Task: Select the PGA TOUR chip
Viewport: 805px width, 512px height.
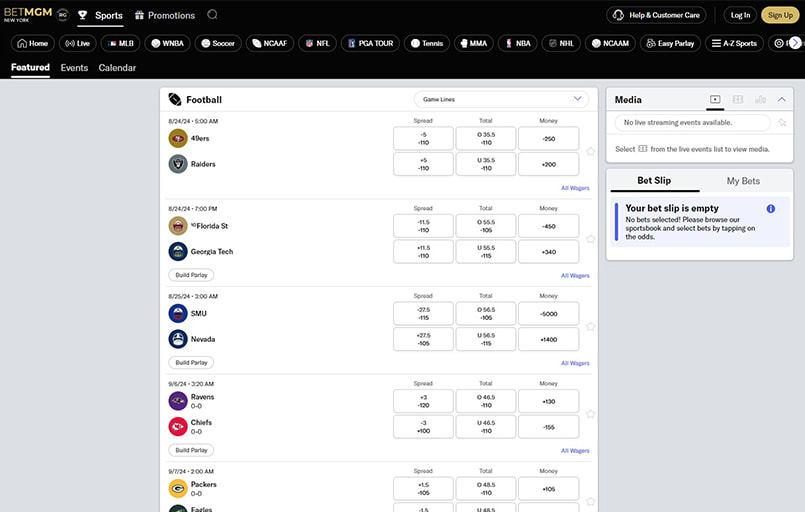Action: [x=370, y=44]
